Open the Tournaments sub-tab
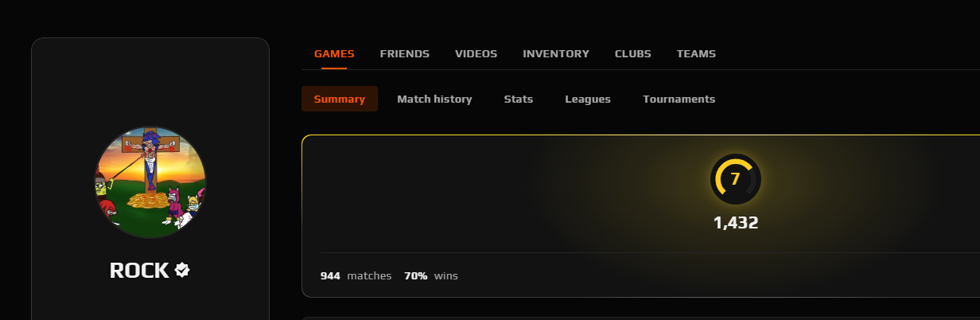This screenshot has width=980, height=320. [x=679, y=99]
